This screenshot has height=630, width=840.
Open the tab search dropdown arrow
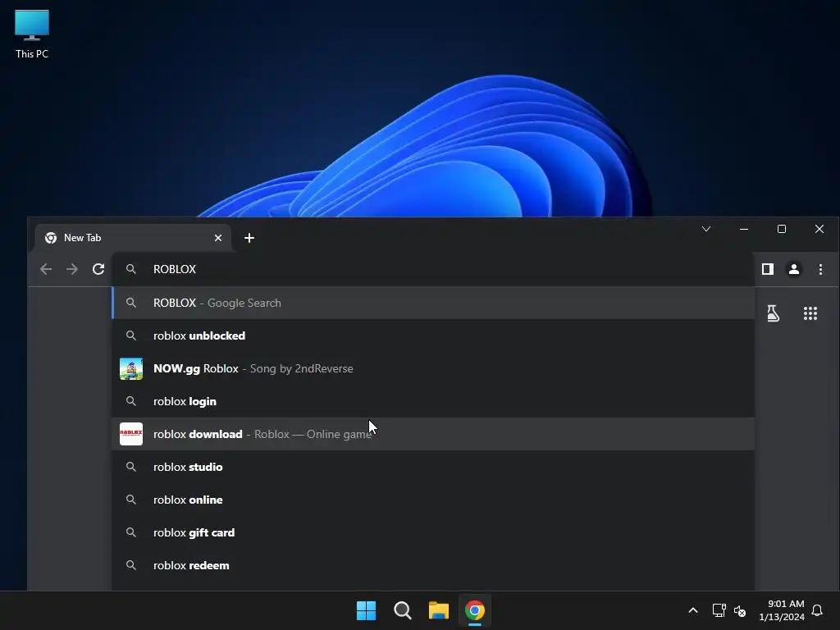tap(706, 230)
